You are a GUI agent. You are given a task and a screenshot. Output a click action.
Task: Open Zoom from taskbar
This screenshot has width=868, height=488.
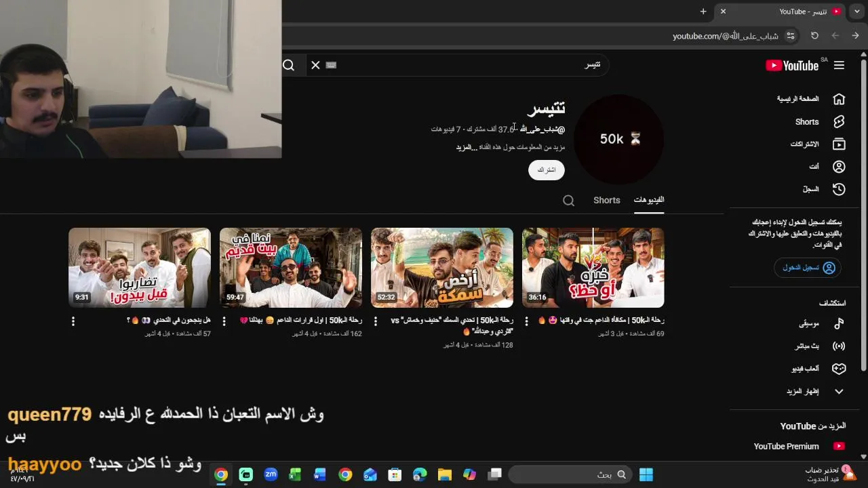[x=271, y=474]
